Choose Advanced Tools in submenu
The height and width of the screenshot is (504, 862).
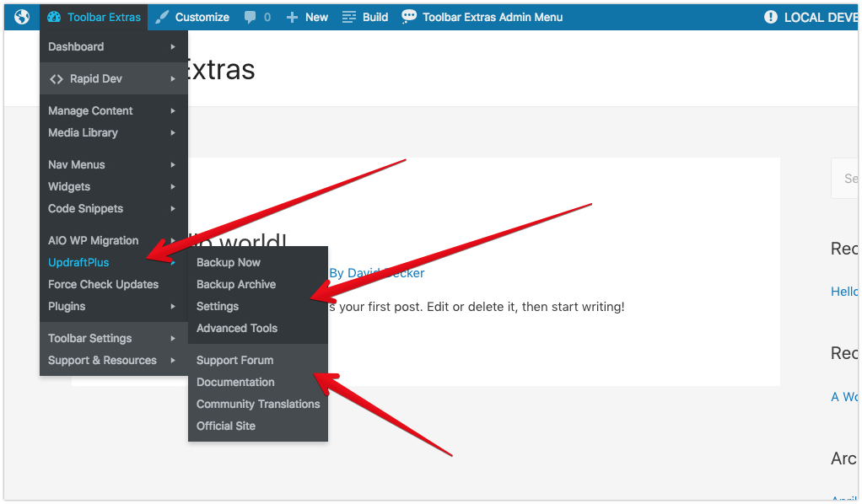(x=258, y=328)
